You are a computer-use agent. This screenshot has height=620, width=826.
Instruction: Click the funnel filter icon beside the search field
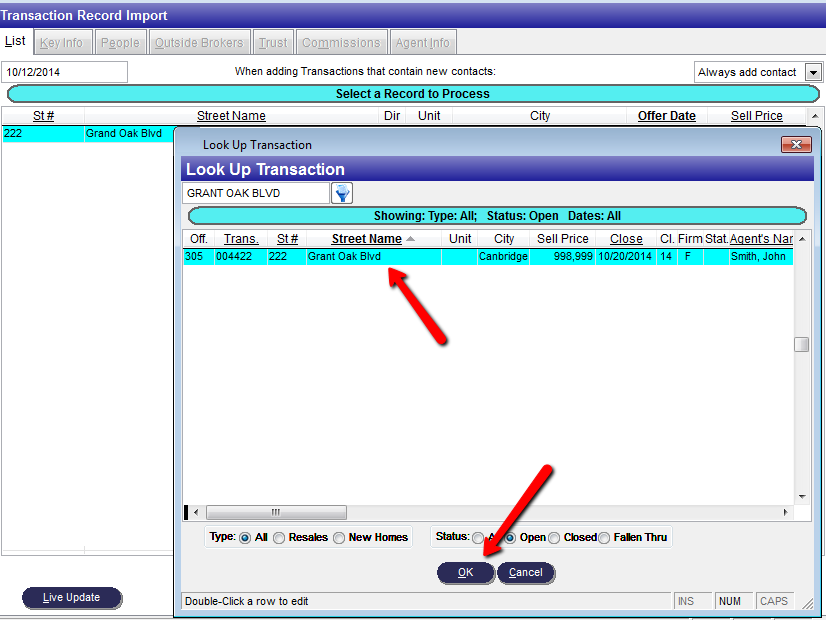[342, 192]
